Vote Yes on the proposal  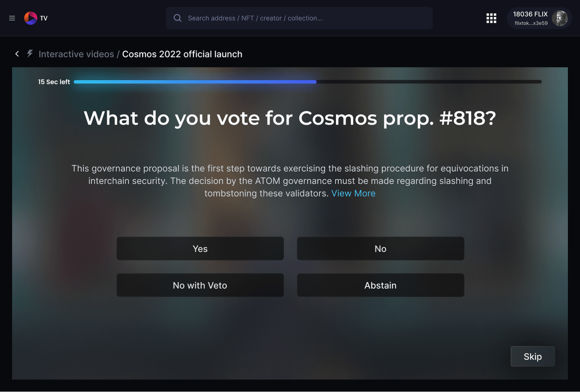(200, 249)
